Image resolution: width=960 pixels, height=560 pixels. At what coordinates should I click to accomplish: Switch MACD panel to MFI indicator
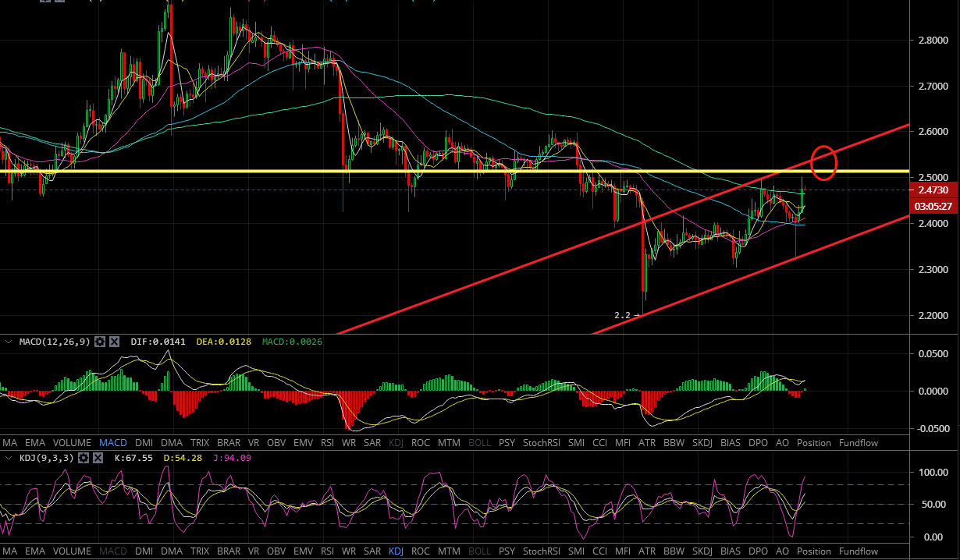(623, 442)
